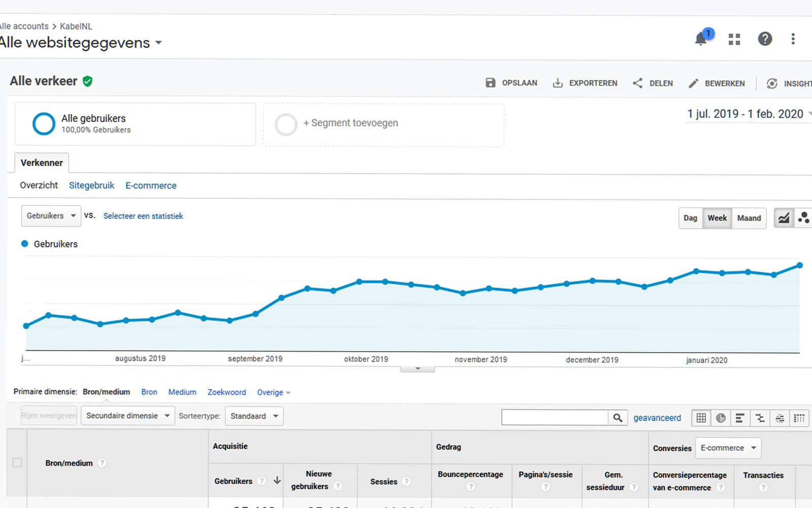This screenshot has width=812, height=508.
Task: Share the report with Delen
Action: click(x=653, y=83)
